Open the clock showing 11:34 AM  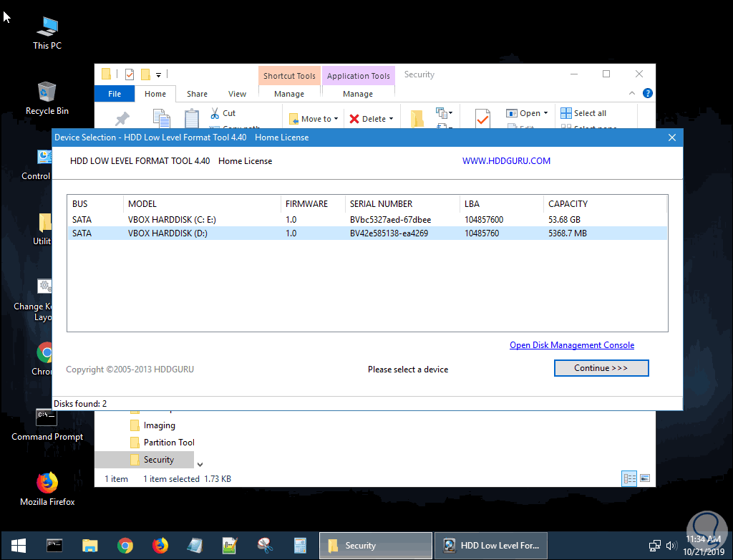pyautogui.click(x=703, y=546)
